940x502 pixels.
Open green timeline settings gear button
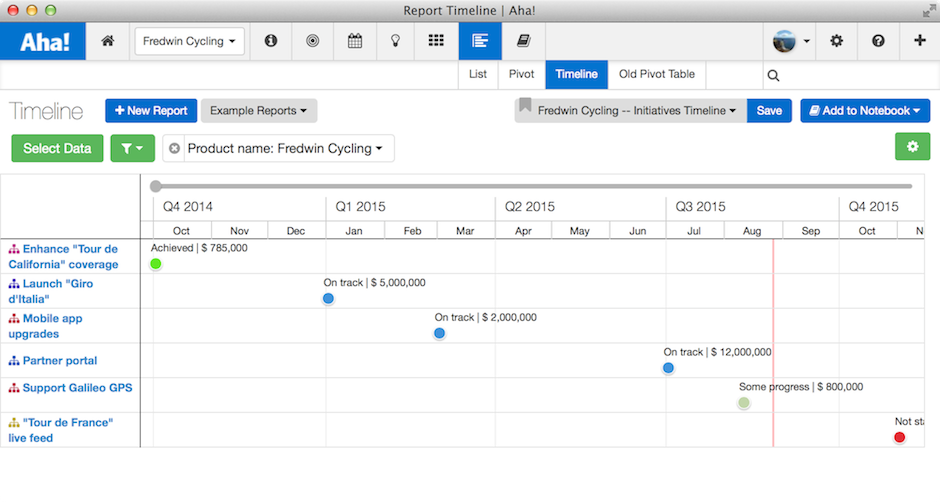pos(912,146)
